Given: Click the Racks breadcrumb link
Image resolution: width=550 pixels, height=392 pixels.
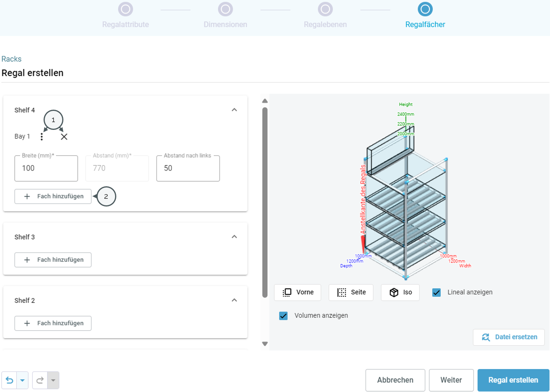Looking at the screenshot, I should 11,59.
